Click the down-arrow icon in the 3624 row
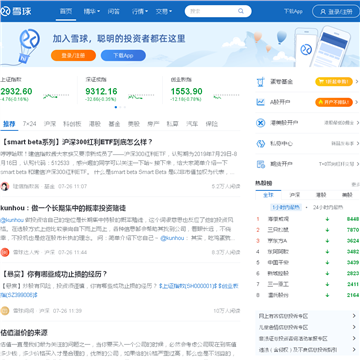 point(327,241)
